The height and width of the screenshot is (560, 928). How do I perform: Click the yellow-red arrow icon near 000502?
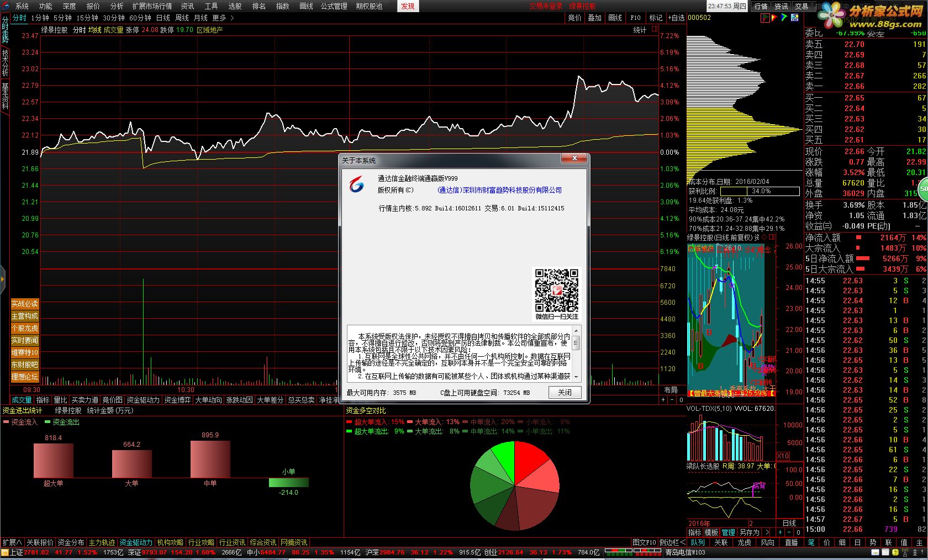[775, 18]
